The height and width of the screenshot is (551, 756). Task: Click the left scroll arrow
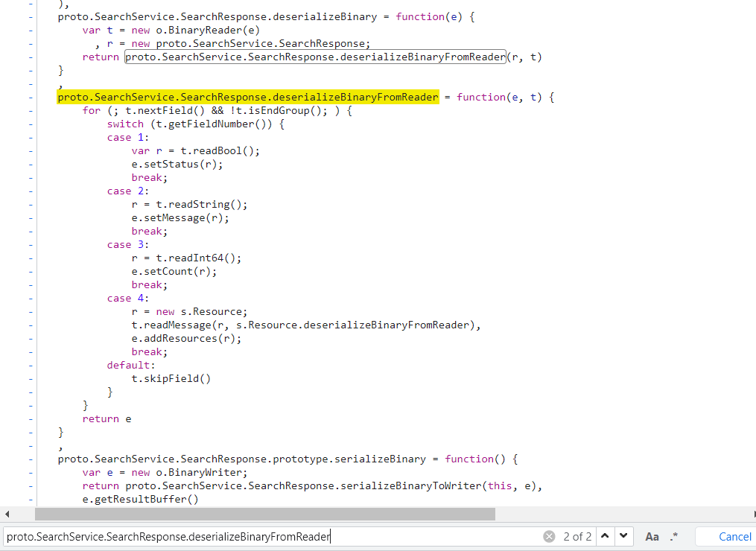[6, 514]
